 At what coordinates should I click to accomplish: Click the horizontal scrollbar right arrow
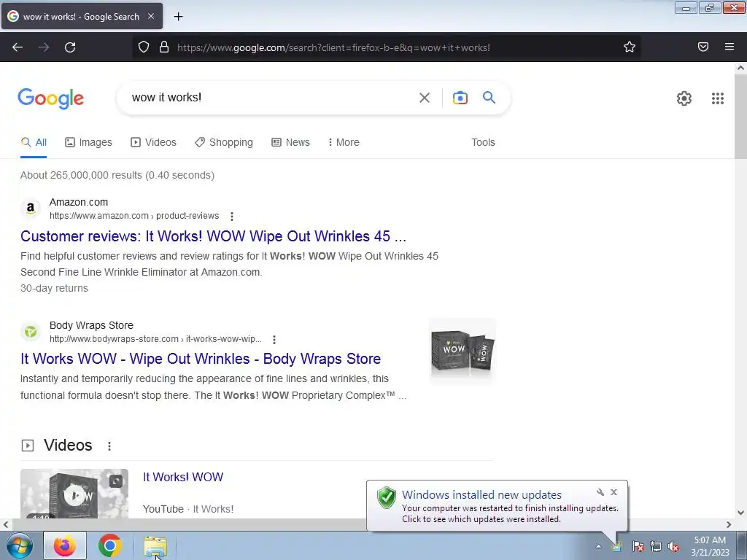coord(729,525)
